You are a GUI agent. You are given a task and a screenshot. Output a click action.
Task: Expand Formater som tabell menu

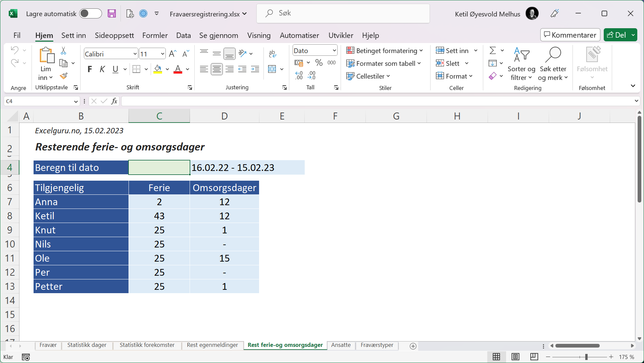tap(384, 63)
